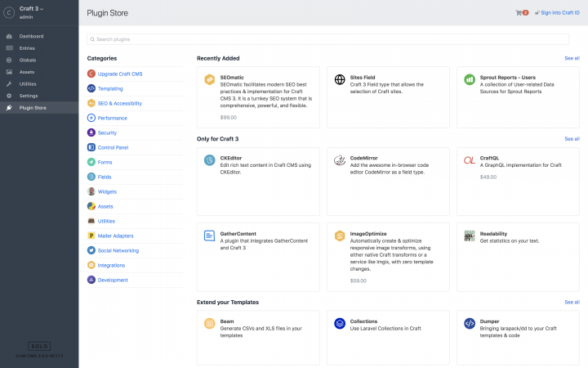Open the Upgrade Craft CMS category link

coord(120,74)
